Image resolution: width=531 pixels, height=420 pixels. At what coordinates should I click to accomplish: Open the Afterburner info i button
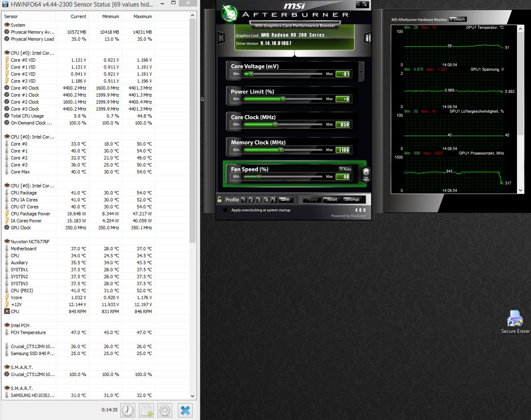tap(367, 38)
